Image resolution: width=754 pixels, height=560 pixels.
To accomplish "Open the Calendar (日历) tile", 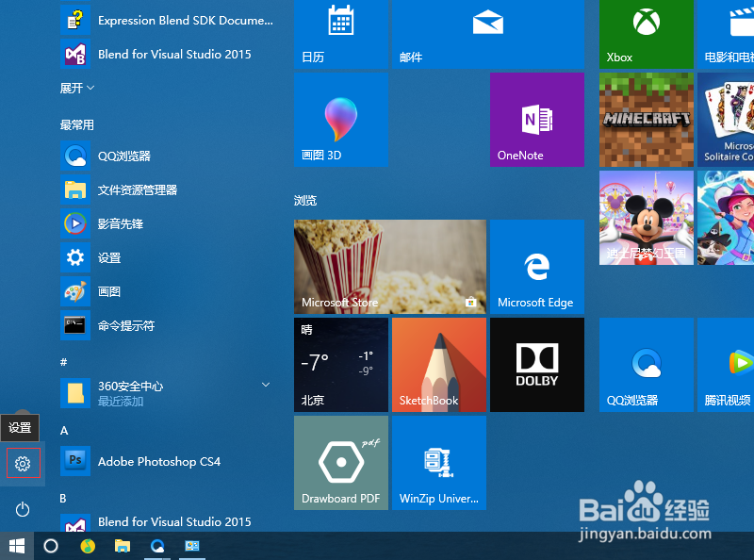I will (341, 34).
